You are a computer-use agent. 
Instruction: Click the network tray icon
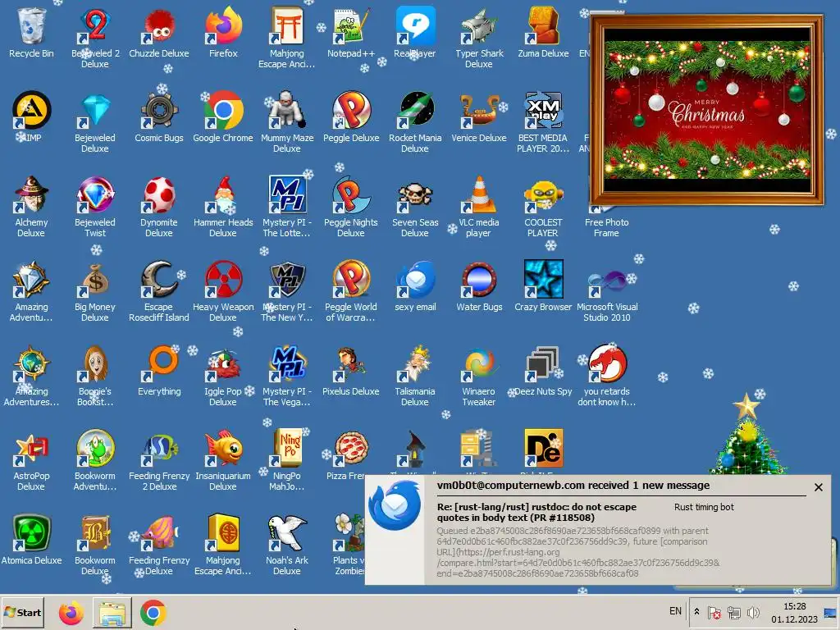click(733, 612)
